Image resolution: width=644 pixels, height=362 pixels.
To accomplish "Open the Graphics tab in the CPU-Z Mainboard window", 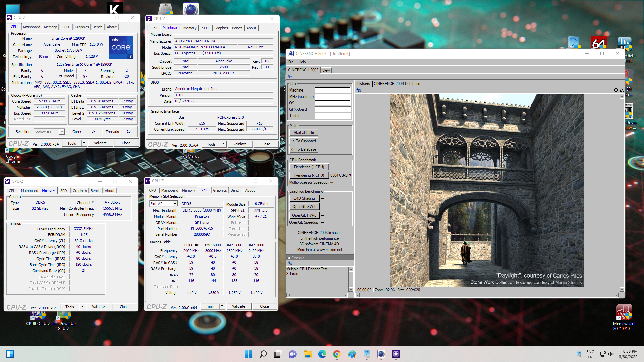I will pos(221,28).
